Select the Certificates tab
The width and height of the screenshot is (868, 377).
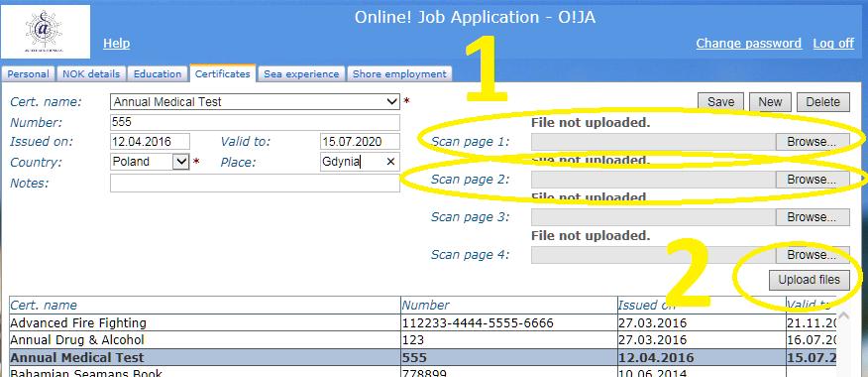pos(223,73)
